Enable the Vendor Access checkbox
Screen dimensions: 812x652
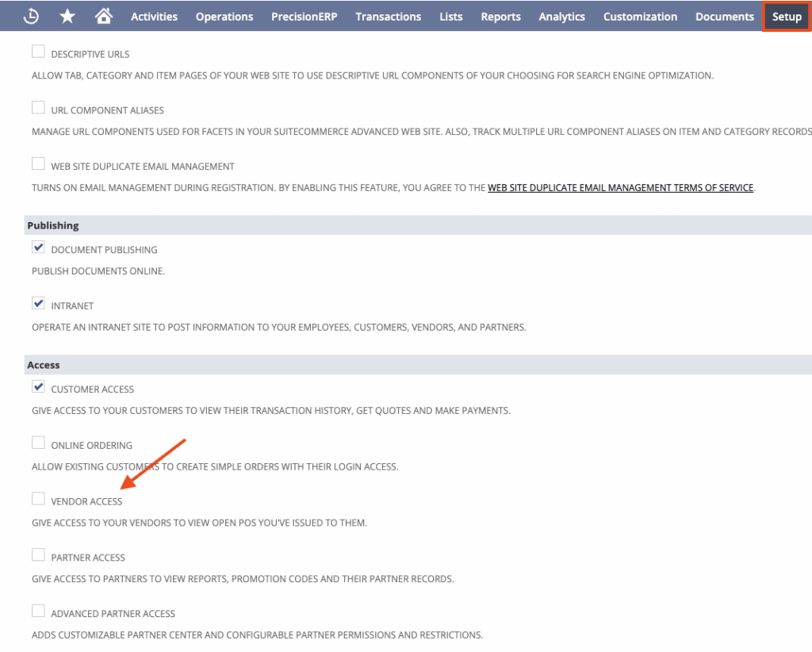click(38, 498)
